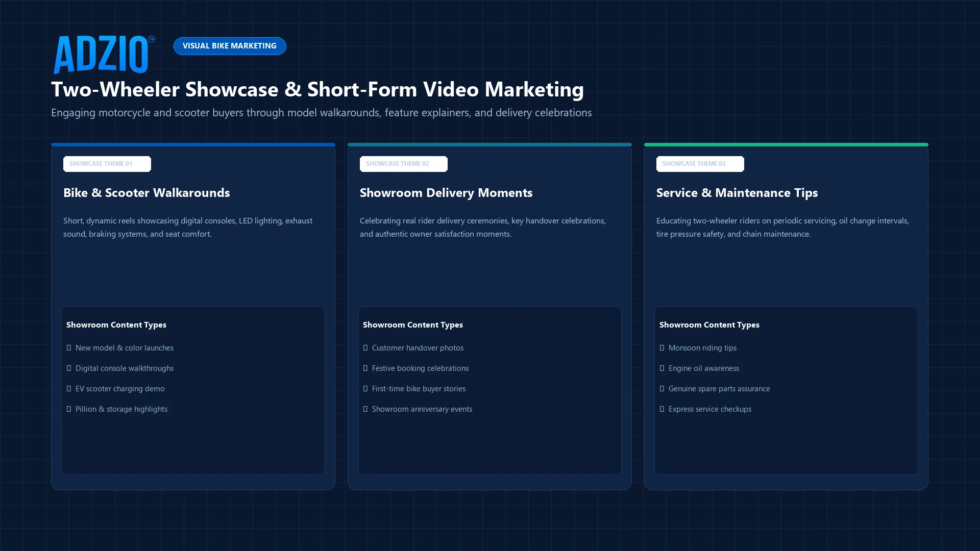Click the periodic servicing description paragraph
980x551 pixels.
pyautogui.click(x=782, y=228)
